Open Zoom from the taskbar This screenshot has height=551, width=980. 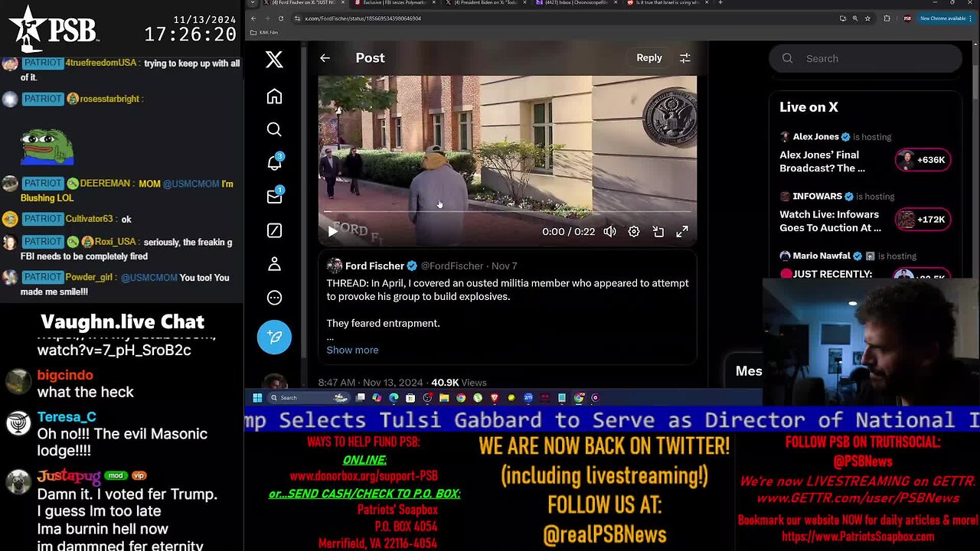point(528,398)
